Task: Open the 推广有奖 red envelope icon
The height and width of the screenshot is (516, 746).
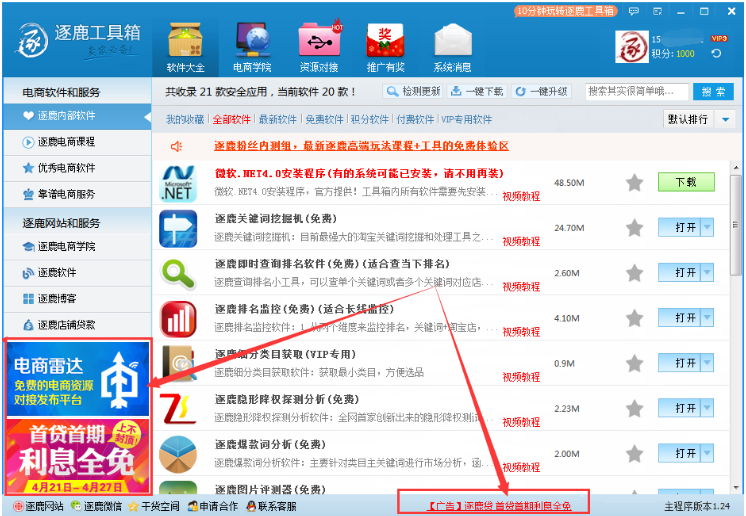Action: click(x=385, y=41)
